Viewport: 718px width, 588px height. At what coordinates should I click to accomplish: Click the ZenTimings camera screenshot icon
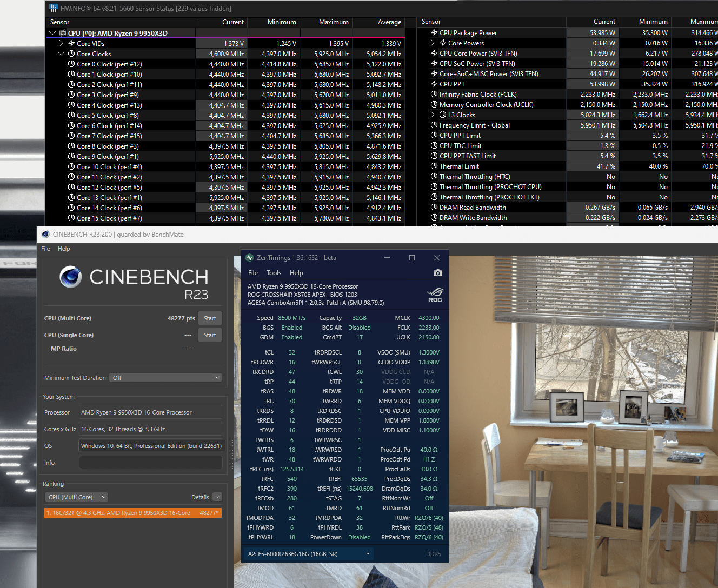pos(438,273)
